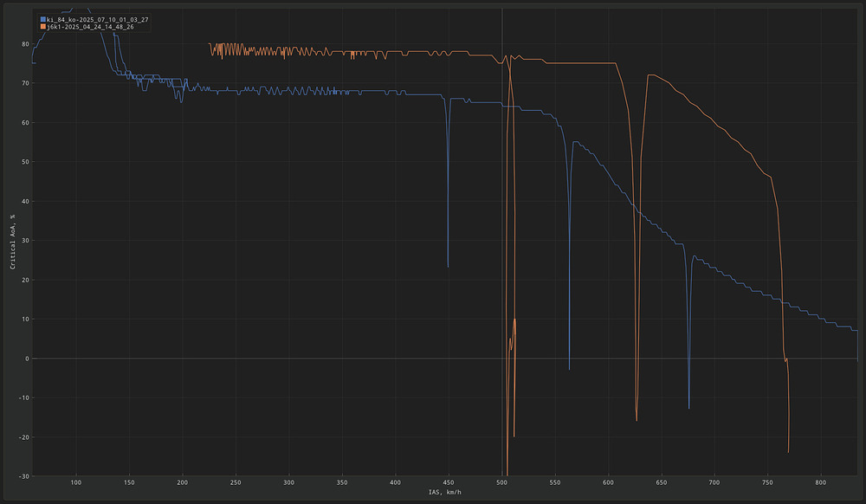This screenshot has height=504, width=866.
Task: Click the 'Critical AoA, %' y-axis title
Action: click(13, 242)
